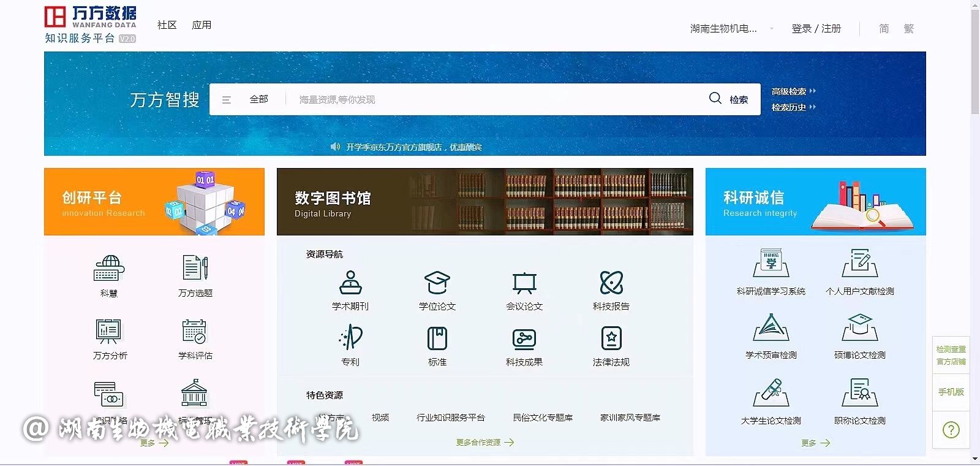Select the 会议论文 easel icon
The height and width of the screenshot is (466, 980).
(524, 283)
